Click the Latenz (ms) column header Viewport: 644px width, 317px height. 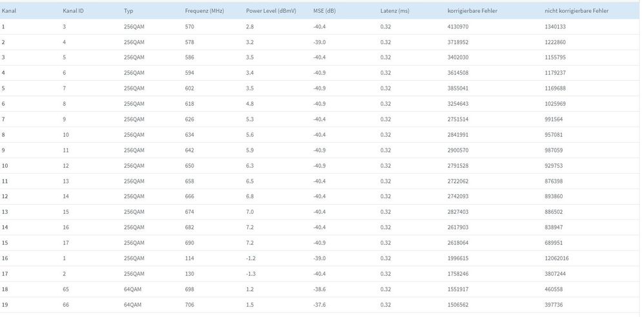pyautogui.click(x=395, y=11)
